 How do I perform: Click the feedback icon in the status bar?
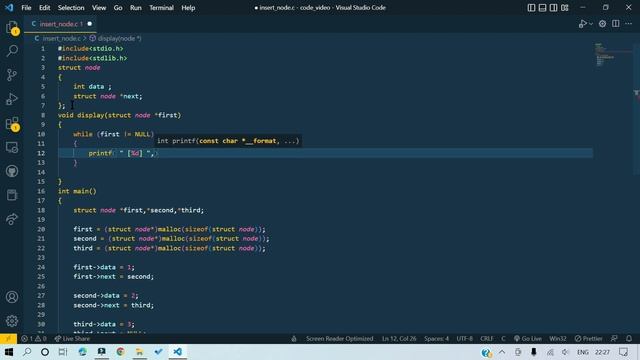pyautogui.click(x=614, y=339)
